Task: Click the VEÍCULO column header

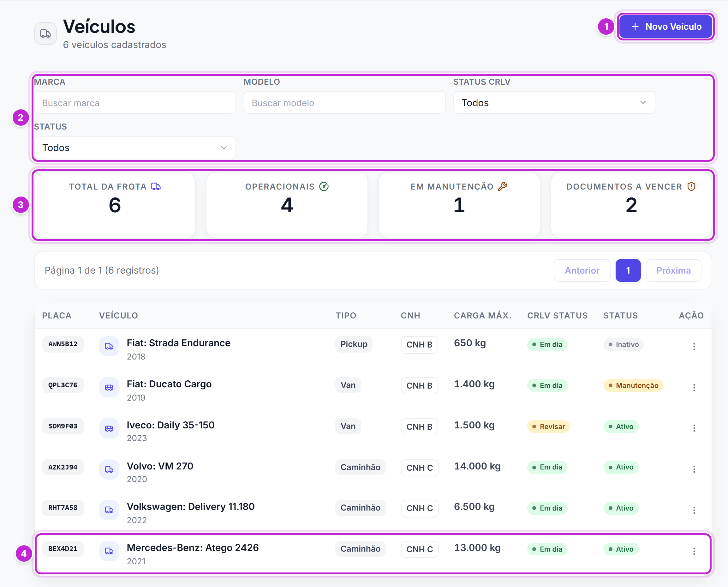Action: click(119, 316)
